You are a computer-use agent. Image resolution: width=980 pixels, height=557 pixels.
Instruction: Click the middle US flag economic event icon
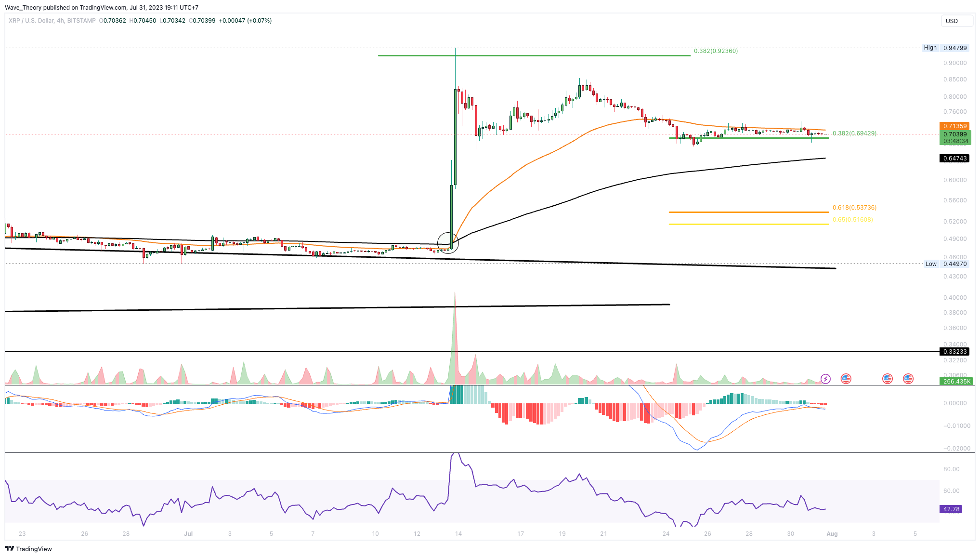coord(887,379)
